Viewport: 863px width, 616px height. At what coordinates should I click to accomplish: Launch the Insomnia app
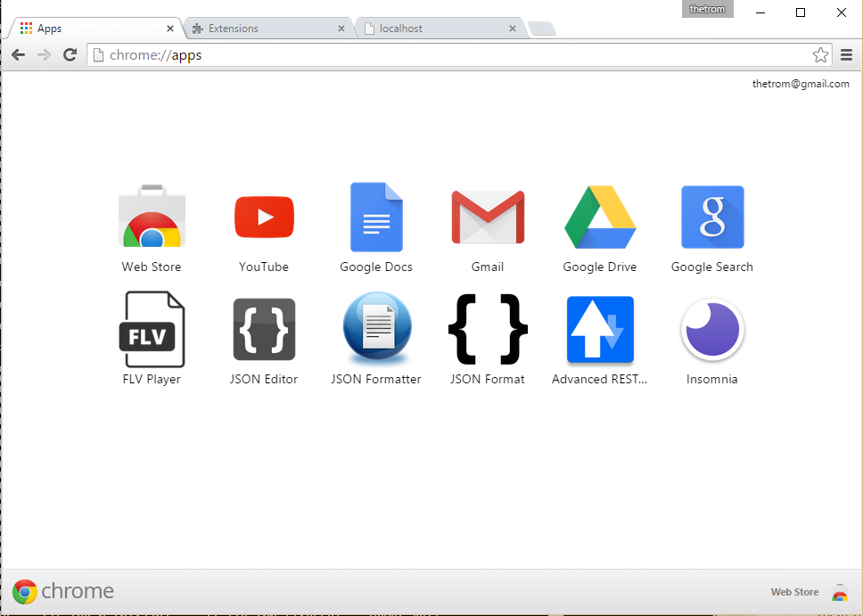pos(712,330)
